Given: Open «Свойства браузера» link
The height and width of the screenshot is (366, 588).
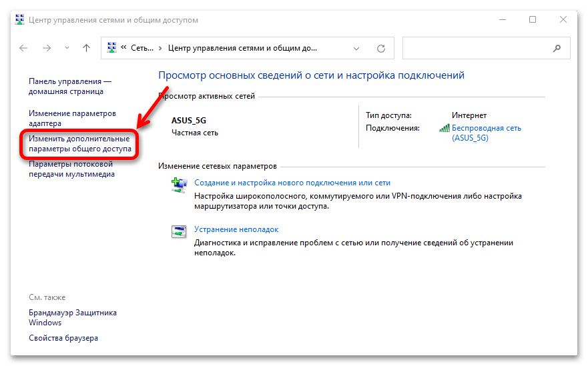Looking at the screenshot, I should (x=63, y=338).
